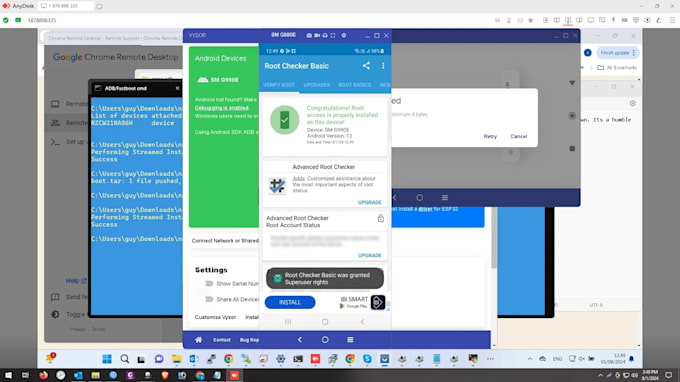The width and height of the screenshot is (680, 382).
Task: Click Retry in the dialog
Action: (x=490, y=136)
